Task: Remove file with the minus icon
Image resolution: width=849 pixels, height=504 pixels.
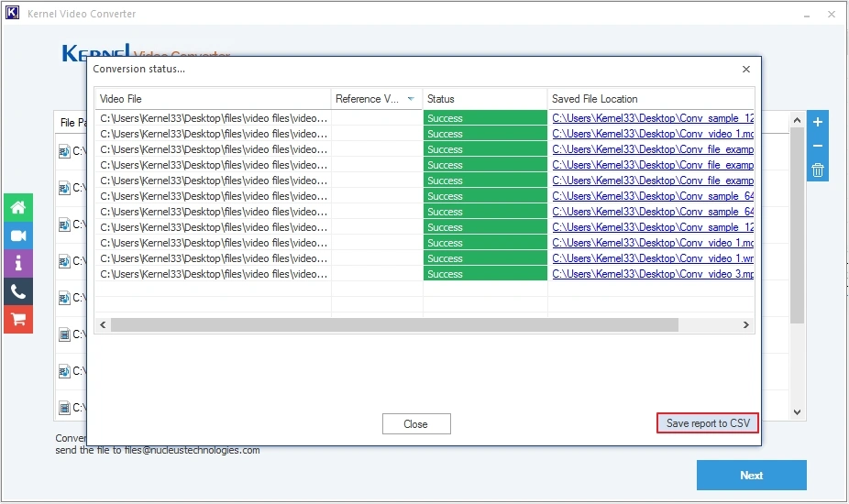Action: [x=818, y=146]
